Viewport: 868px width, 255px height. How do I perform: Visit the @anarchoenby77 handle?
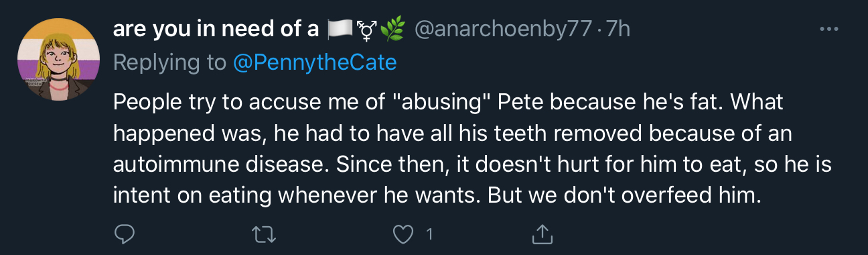click(x=503, y=30)
